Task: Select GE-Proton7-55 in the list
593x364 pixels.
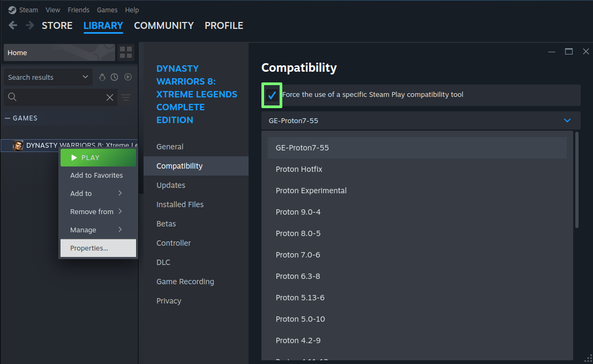Action: pyautogui.click(x=417, y=148)
